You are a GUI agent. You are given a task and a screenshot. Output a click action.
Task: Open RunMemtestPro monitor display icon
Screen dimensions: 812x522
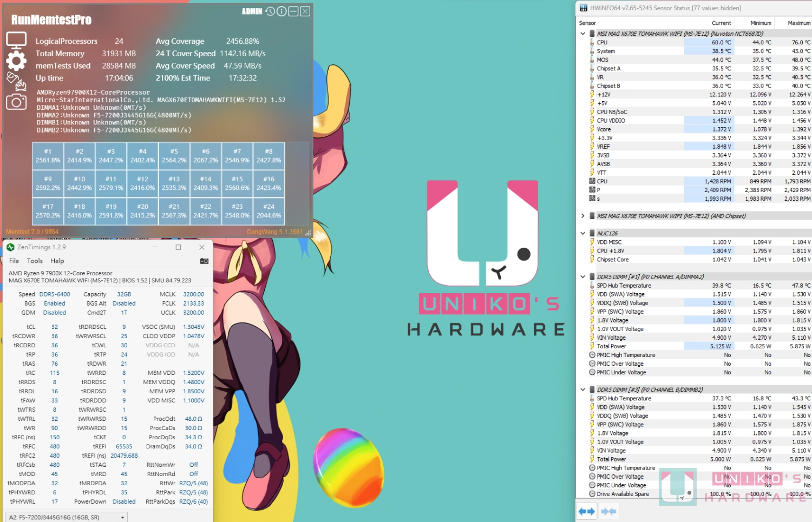pyautogui.click(x=16, y=40)
